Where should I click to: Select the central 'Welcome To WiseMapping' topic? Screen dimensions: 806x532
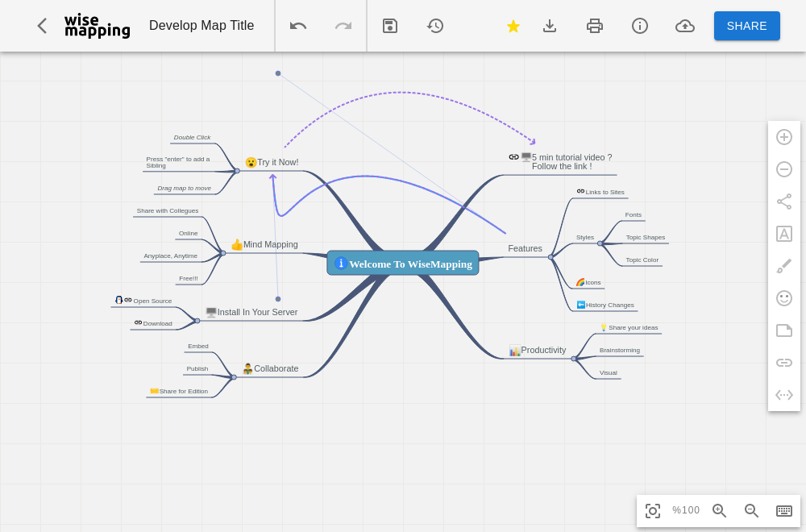coord(403,263)
